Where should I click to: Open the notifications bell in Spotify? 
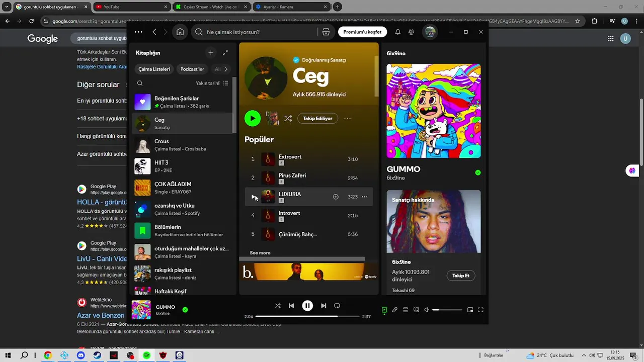[x=397, y=32]
